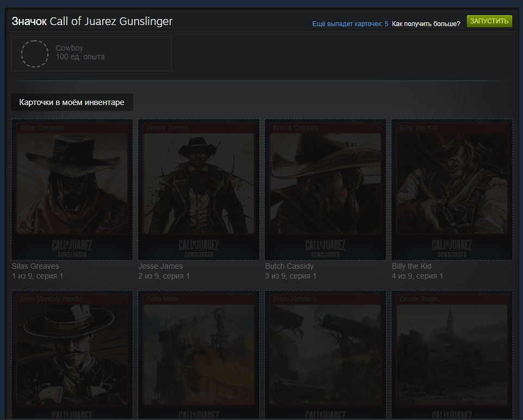
Task: Click the green ЗАПУСТИТЬ button
Action: [489, 21]
